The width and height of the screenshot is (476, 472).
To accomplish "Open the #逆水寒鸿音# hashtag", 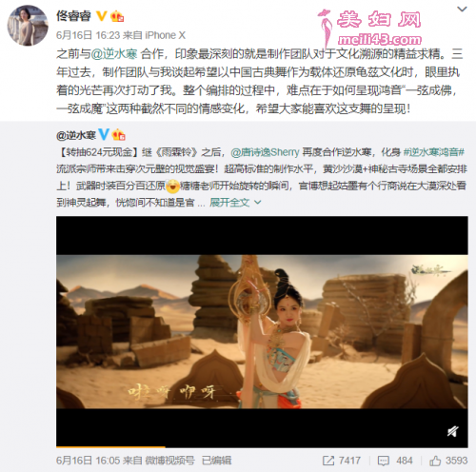I will (x=434, y=152).
